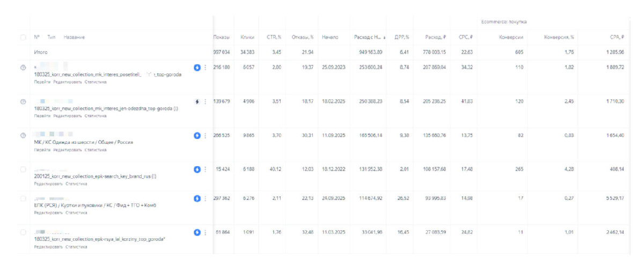Click status circle icon for posetiteli campaign row
The width and height of the screenshot is (644, 271).
[23, 68]
